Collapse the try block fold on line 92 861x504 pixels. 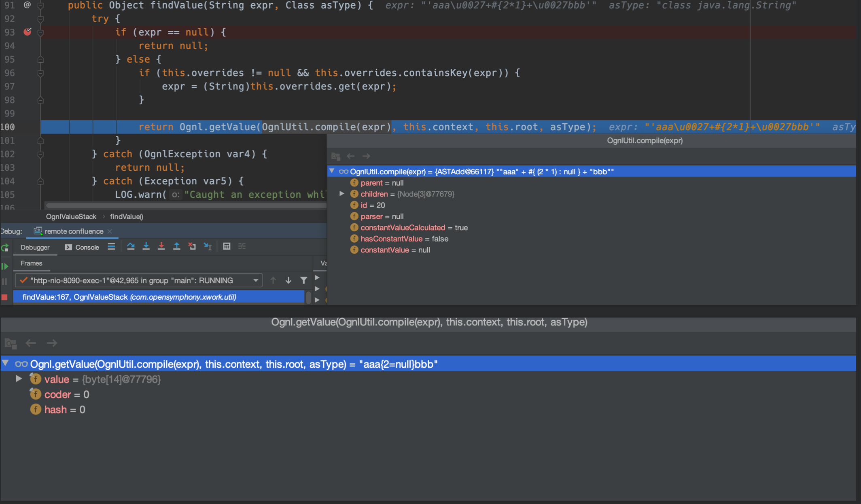pos(40,19)
